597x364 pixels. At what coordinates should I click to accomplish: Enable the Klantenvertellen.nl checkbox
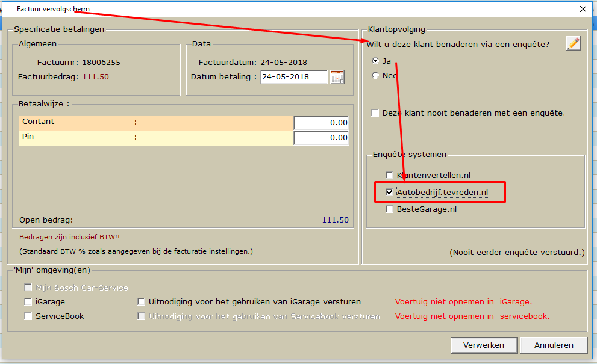[x=390, y=176]
